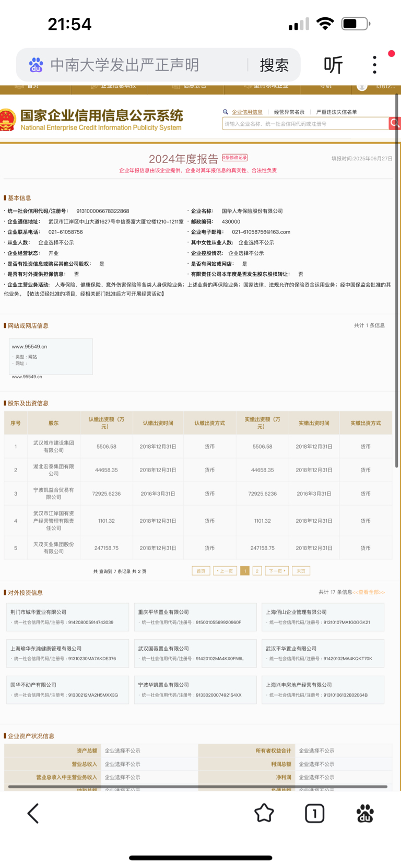Tap the company name 国华人寿保险股份有限公司

[x=252, y=211]
